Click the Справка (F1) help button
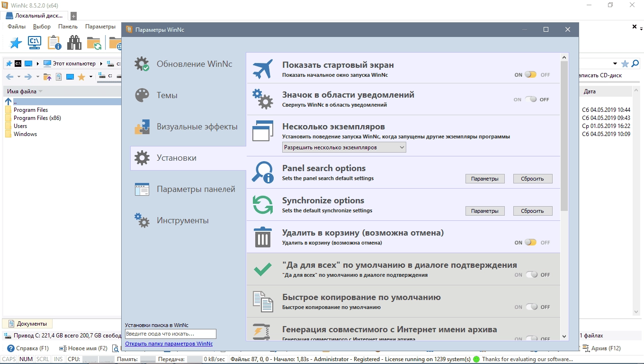This screenshot has height=364, width=644. (29, 348)
